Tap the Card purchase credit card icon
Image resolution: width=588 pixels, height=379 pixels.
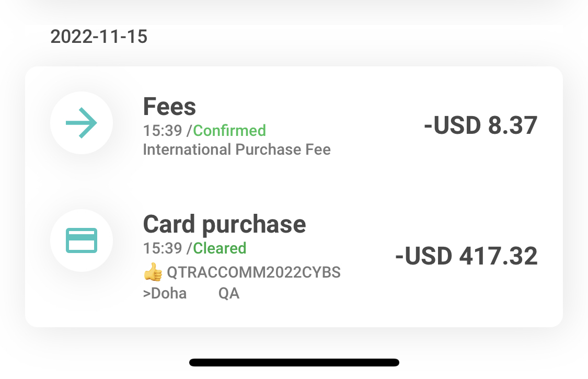pyautogui.click(x=82, y=240)
